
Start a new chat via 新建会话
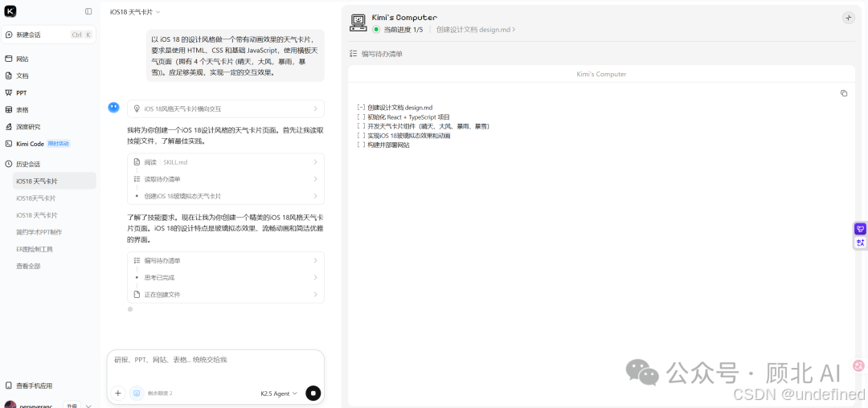pyautogui.click(x=48, y=35)
